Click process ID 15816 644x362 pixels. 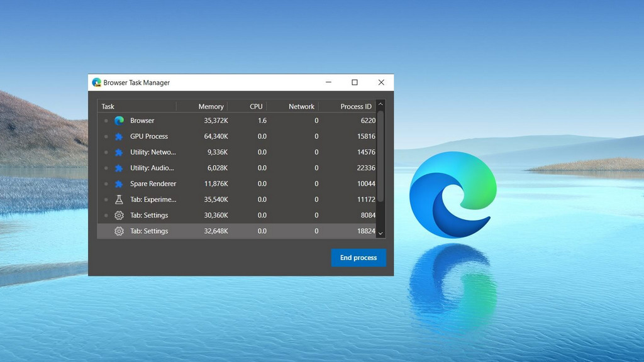[x=367, y=136]
